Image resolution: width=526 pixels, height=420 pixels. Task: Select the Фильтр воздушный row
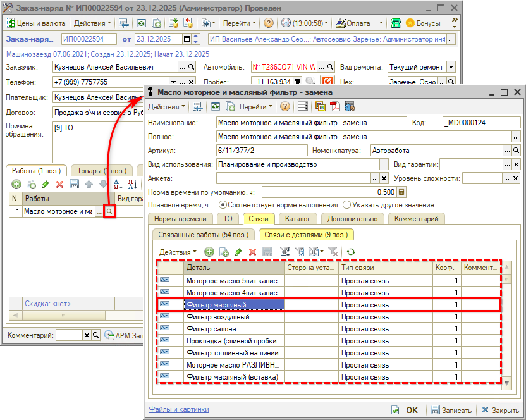click(x=234, y=317)
